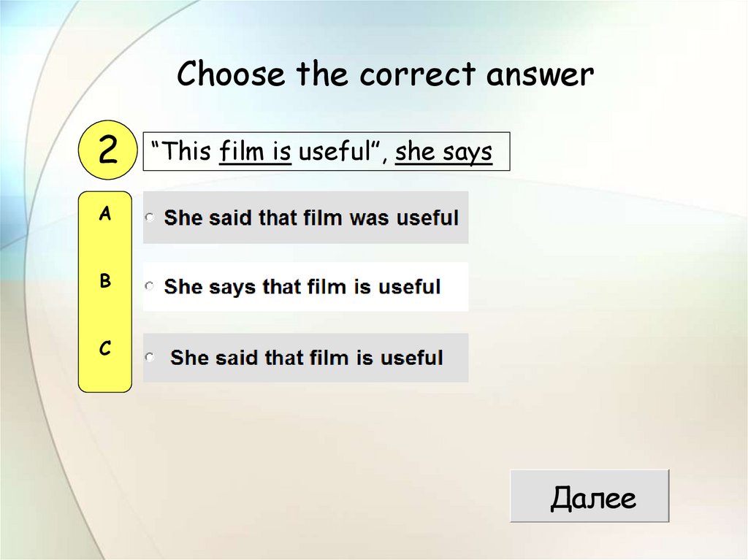Click the quoted question sentence box
Screen dimensions: 748x560
pyautogui.click(x=326, y=152)
